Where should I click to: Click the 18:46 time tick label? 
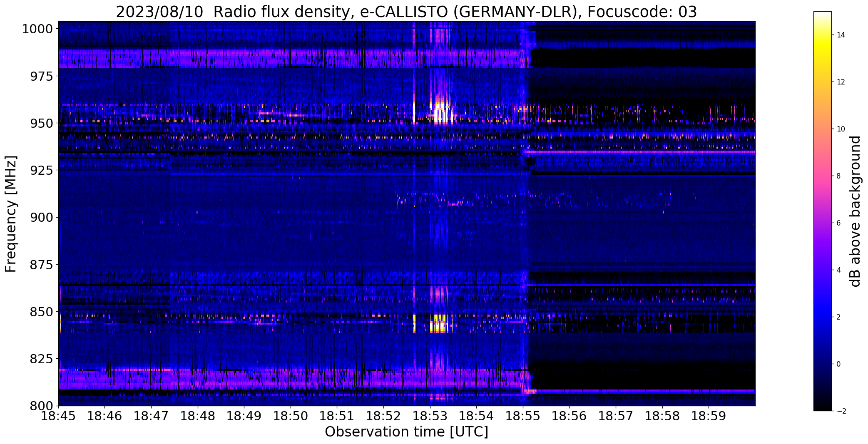(105, 416)
